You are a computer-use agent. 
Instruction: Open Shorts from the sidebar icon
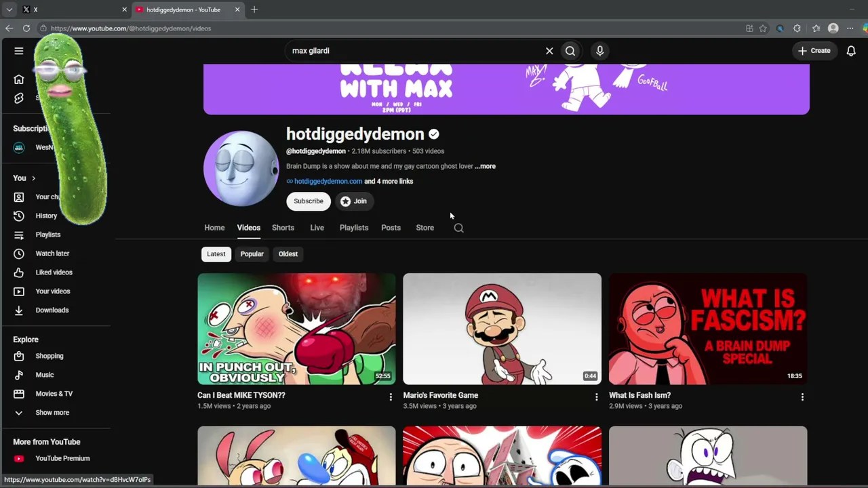click(x=19, y=98)
